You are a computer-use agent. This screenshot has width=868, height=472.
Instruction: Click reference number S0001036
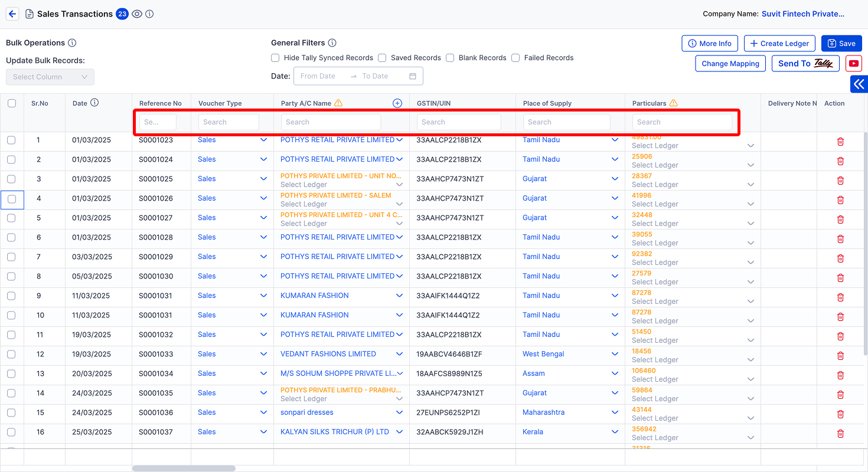point(156,412)
